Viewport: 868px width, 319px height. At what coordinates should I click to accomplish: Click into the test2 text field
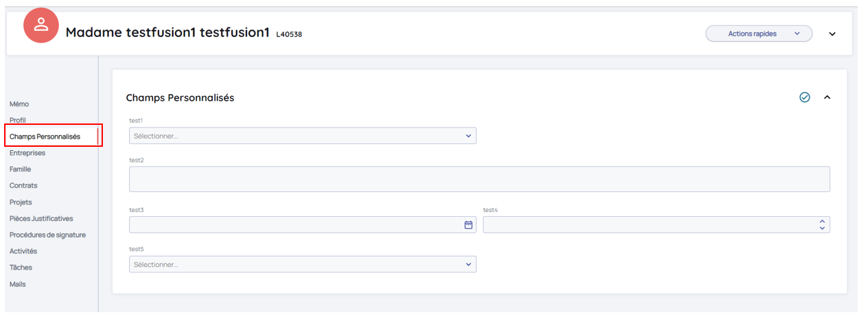(x=479, y=179)
